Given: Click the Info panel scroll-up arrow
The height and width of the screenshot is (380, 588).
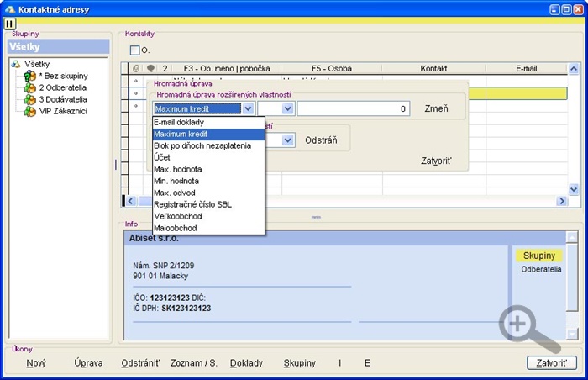Looking at the screenshot, I should tap(572, 238).
